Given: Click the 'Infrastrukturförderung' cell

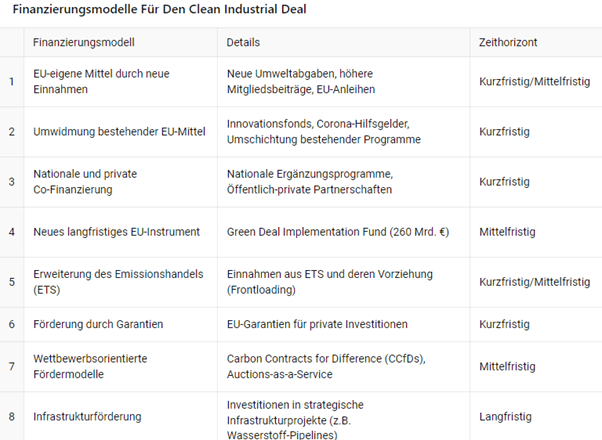Looking at the screenshot, I should pos(88,416).
